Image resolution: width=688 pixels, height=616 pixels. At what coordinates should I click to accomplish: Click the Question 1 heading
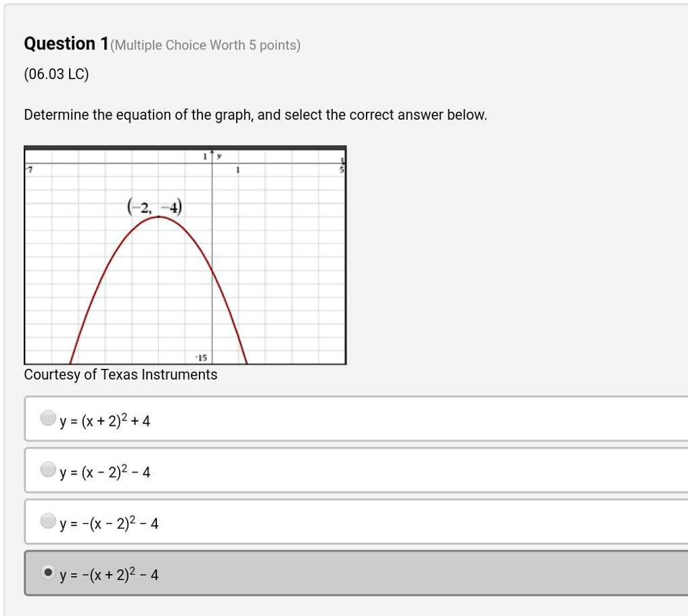[x=64, y=43]
